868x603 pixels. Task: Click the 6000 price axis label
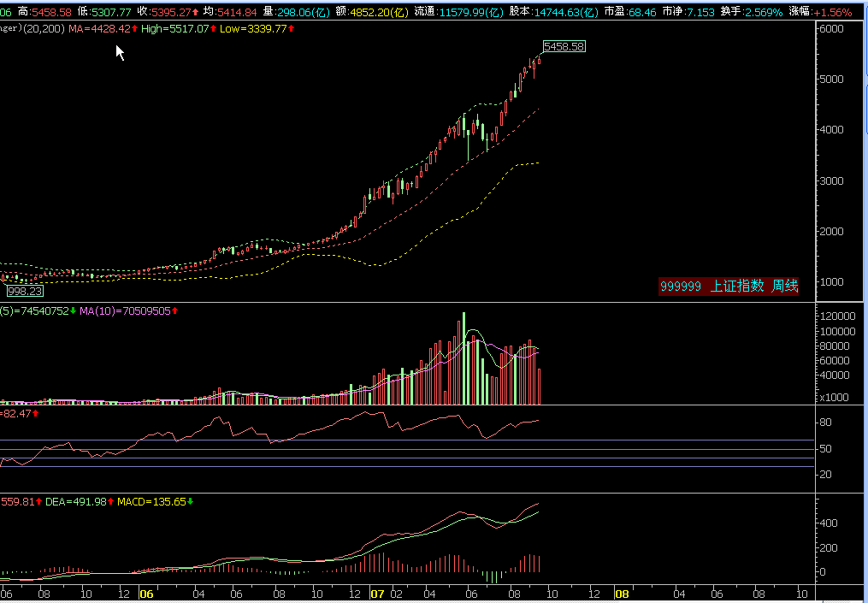(x=832, y=29)
